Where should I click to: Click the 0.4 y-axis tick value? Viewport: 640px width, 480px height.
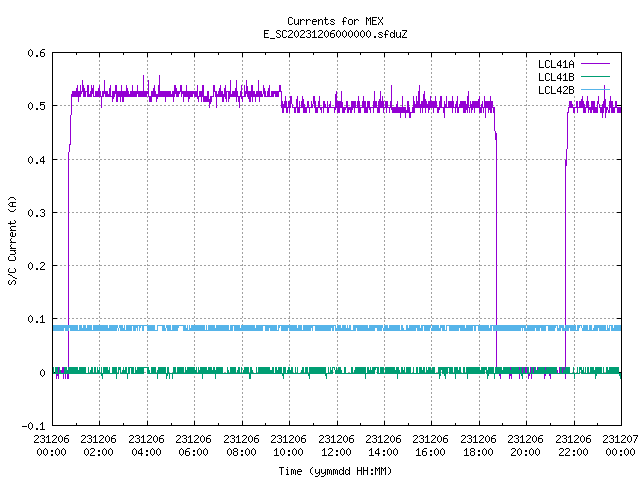tap(36, 160)
